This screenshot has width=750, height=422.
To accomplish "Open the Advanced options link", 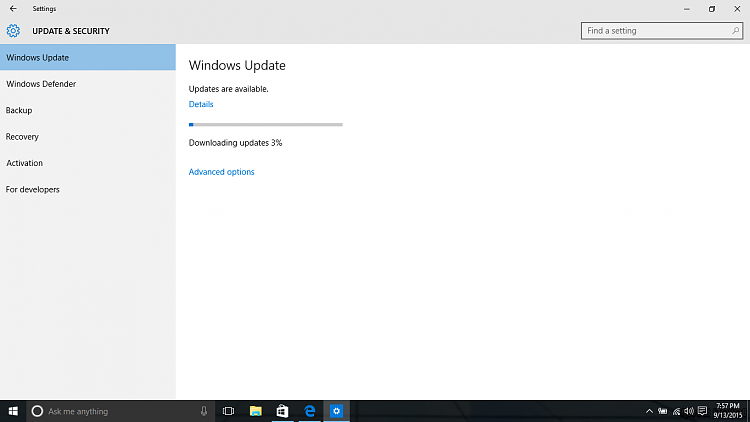I will (x=221, y=172).
